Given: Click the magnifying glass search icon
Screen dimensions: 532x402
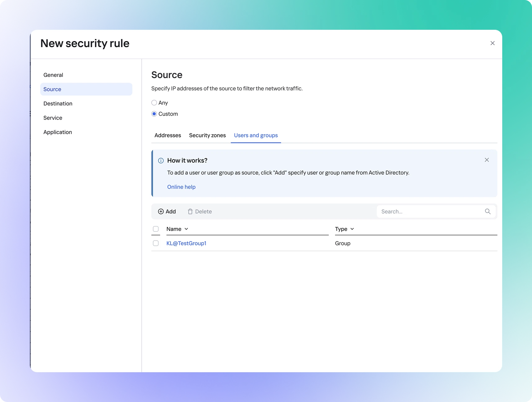Looking at the screenshot, I should click(x=487, y=212).
